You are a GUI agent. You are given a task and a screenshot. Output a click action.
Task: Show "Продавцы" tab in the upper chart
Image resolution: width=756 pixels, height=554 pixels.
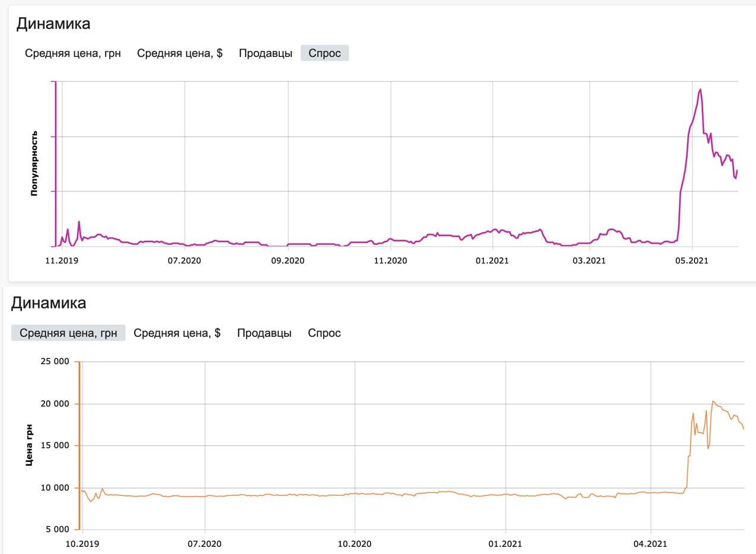click(266, 53)
